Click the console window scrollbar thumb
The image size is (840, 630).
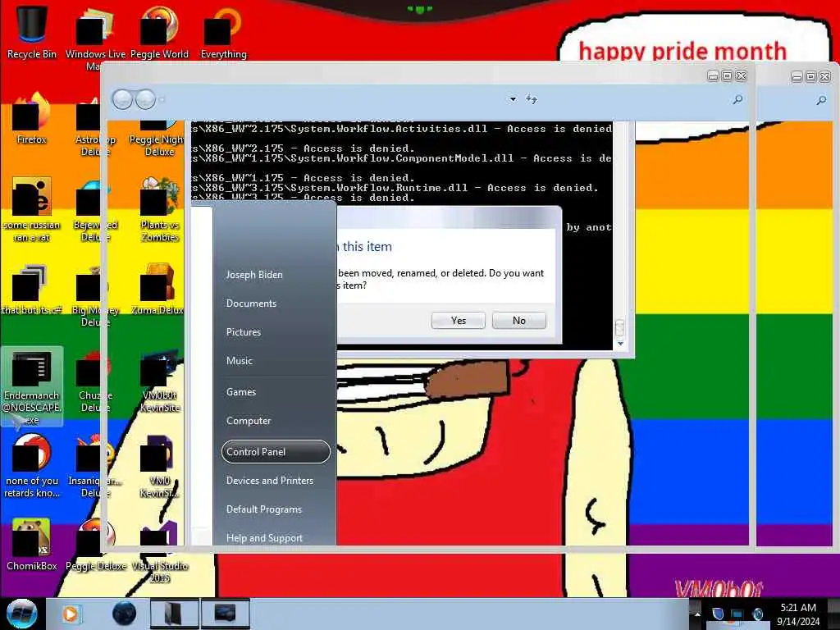(620, 326)
